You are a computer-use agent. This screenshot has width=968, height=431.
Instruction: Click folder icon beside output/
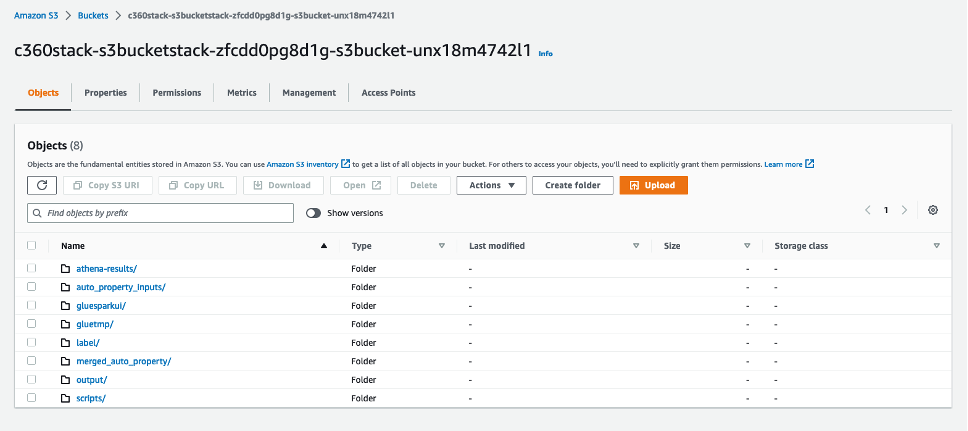tap(65, 380)
